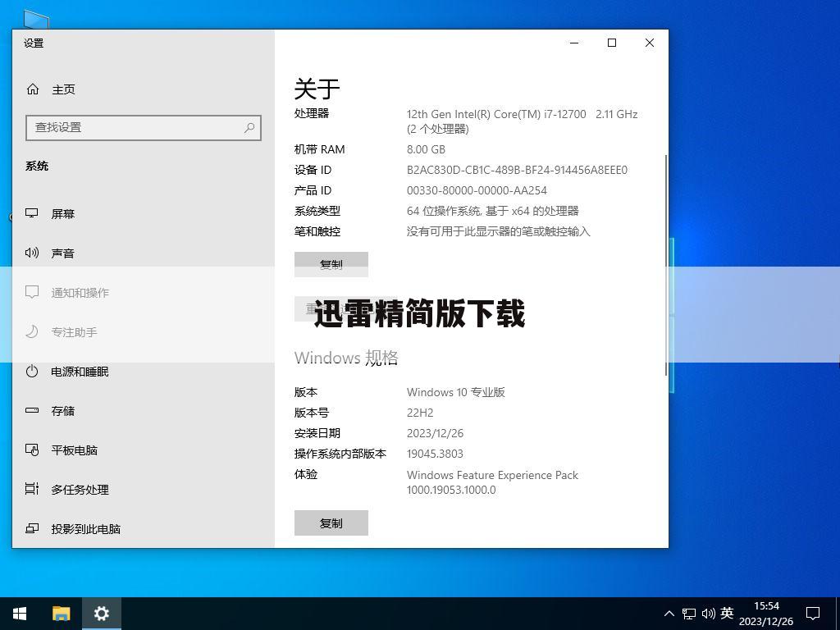Select the 屏幕 display icon
Screen dimensions: 840x630
[32, 213]
